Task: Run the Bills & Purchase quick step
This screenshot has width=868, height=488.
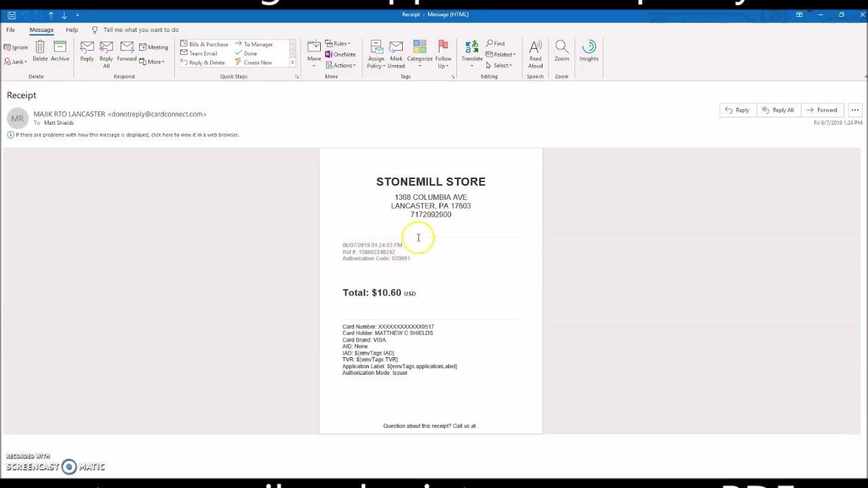Action: click(x=204, y=45)
